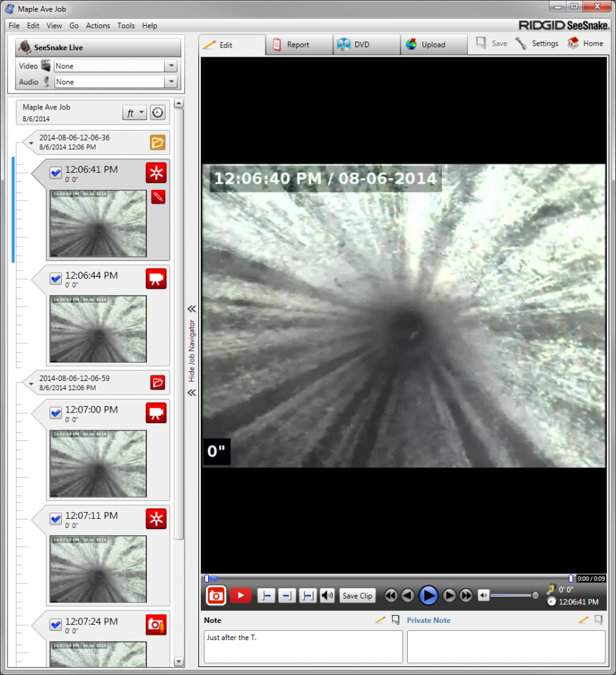Switch to the DVD tab
616x675 pixels.
[366, 45]
